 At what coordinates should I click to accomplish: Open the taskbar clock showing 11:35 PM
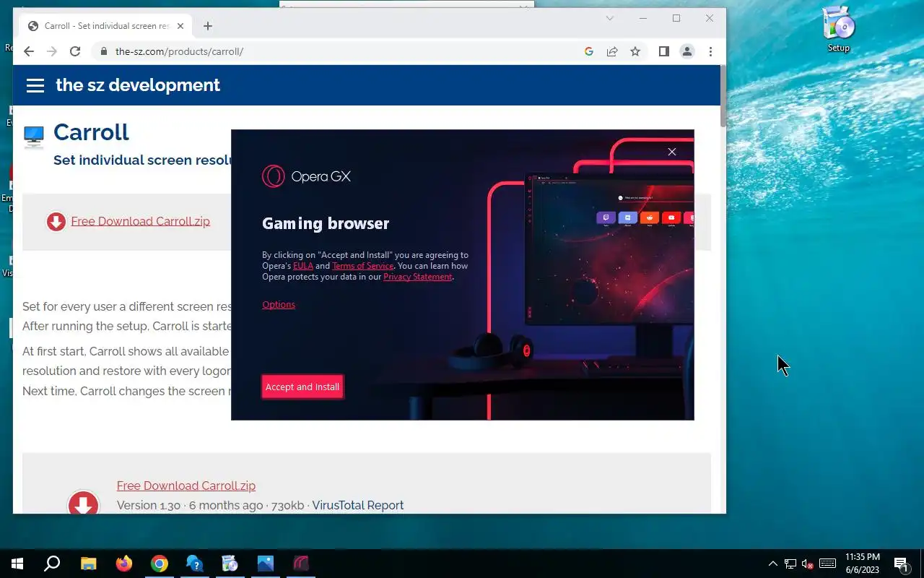tap(862, 564)
